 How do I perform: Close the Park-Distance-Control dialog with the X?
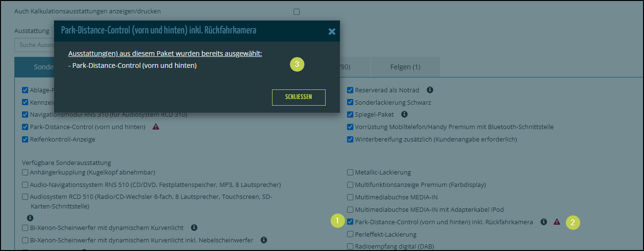pos(332,32)
